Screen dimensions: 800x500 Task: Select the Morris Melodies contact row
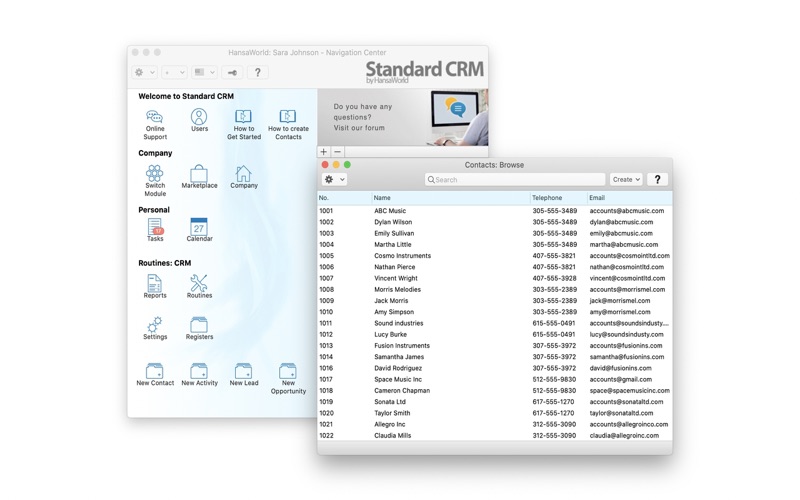pyautogui.click(x=494, y=289)
